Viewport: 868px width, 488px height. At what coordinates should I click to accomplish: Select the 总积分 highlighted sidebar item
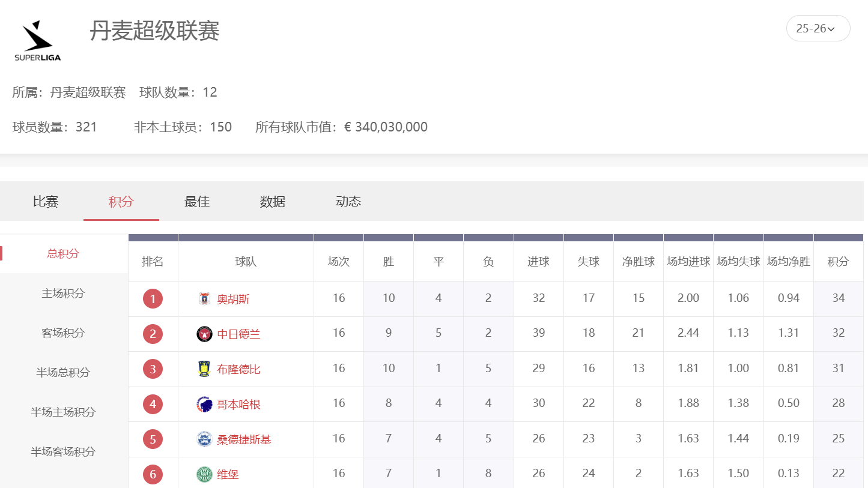click(x=62, y=253)
